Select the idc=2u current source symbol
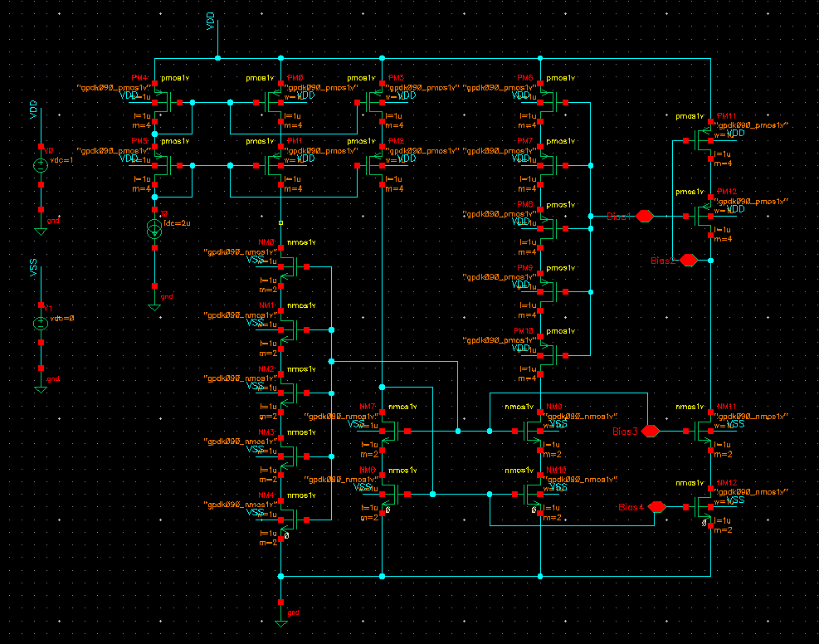The image size is (819, 644). pyautogui.click(x=154, y=229)
